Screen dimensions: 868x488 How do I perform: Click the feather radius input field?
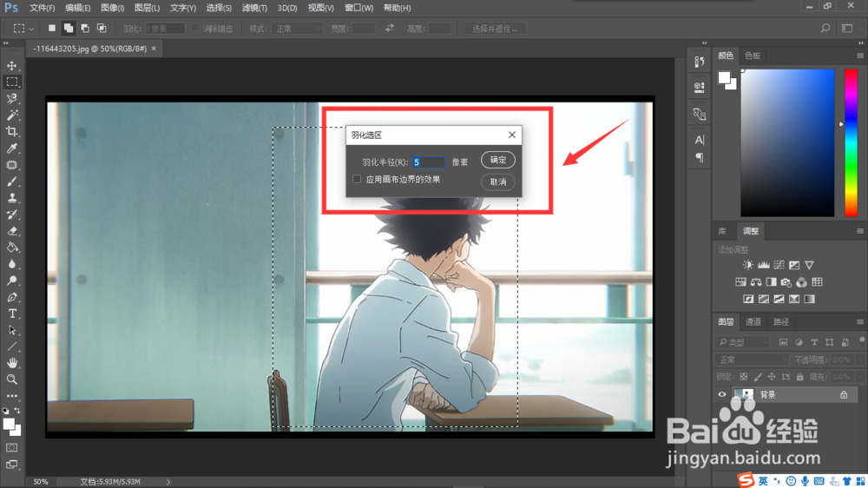click(429, 162)
